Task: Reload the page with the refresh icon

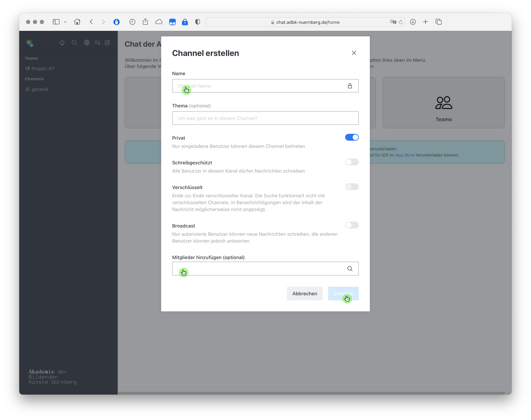Action: point(401,22)
